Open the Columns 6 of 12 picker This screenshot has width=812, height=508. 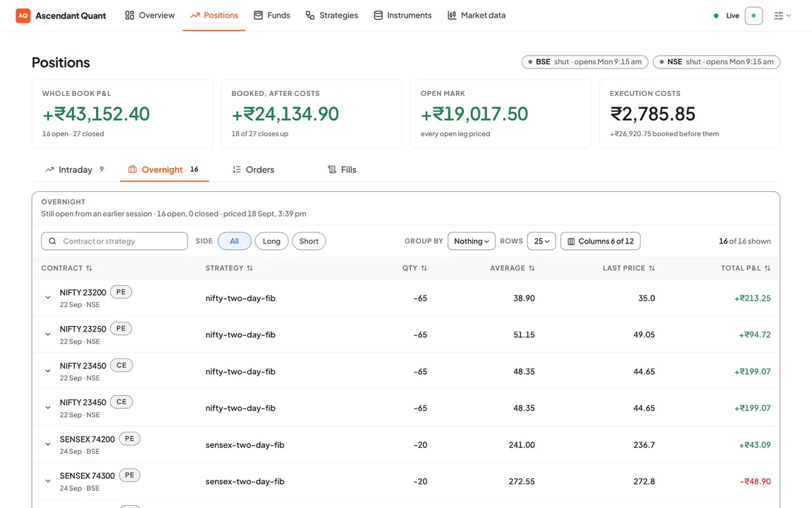point(601,241)
